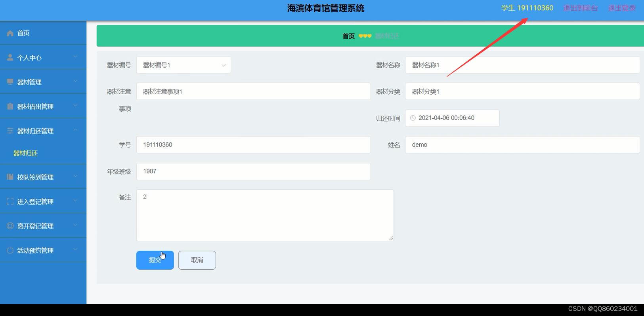Expand the 器材管理 menu chevron
Viewport: 644px width, 316px height.
[75, 82]
